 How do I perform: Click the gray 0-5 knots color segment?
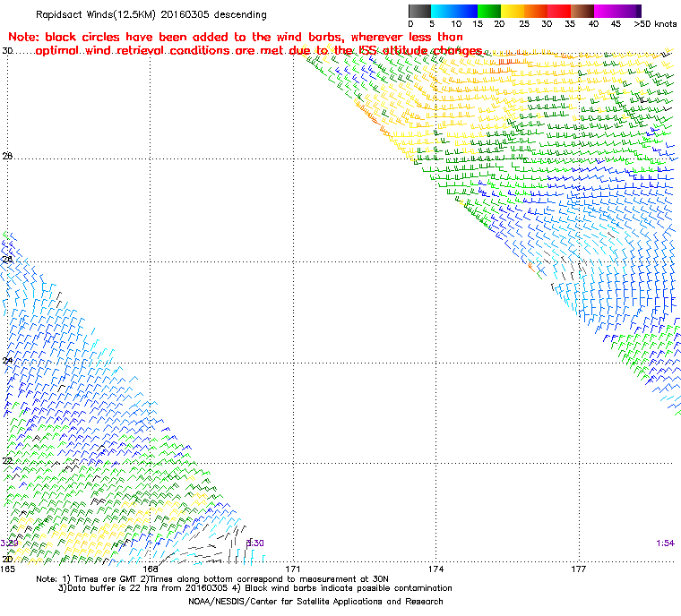click(419, 11)
